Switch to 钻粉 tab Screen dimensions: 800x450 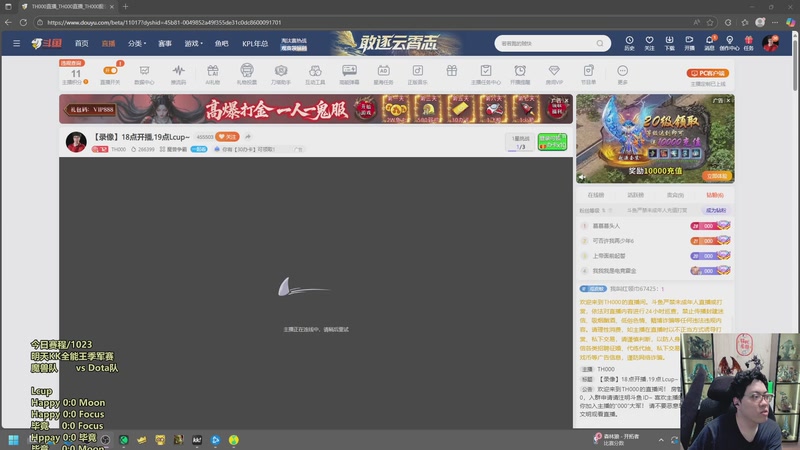pyautogui.click(x=715, y=195)
